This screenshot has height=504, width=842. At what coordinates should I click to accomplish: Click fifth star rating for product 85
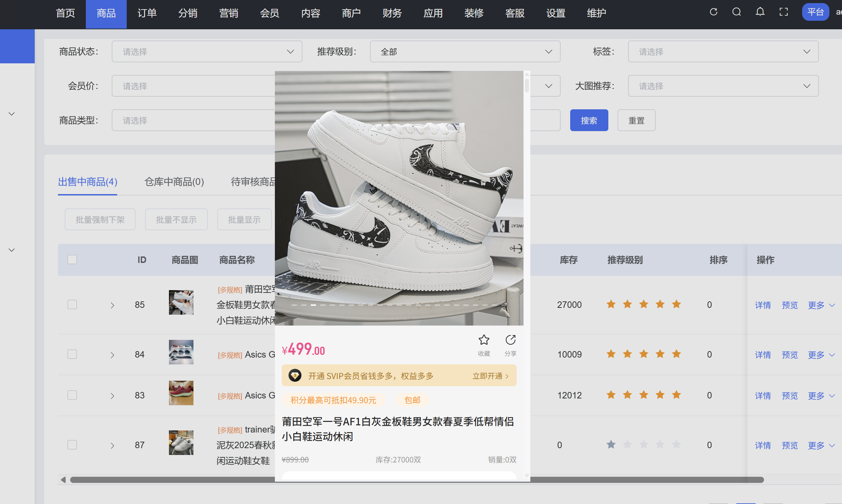(676, 304)
